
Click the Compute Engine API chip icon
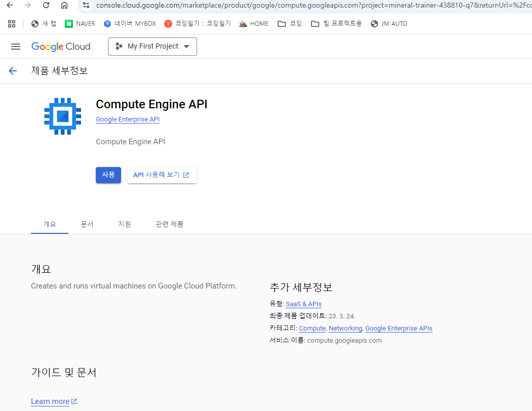[63, 116]
